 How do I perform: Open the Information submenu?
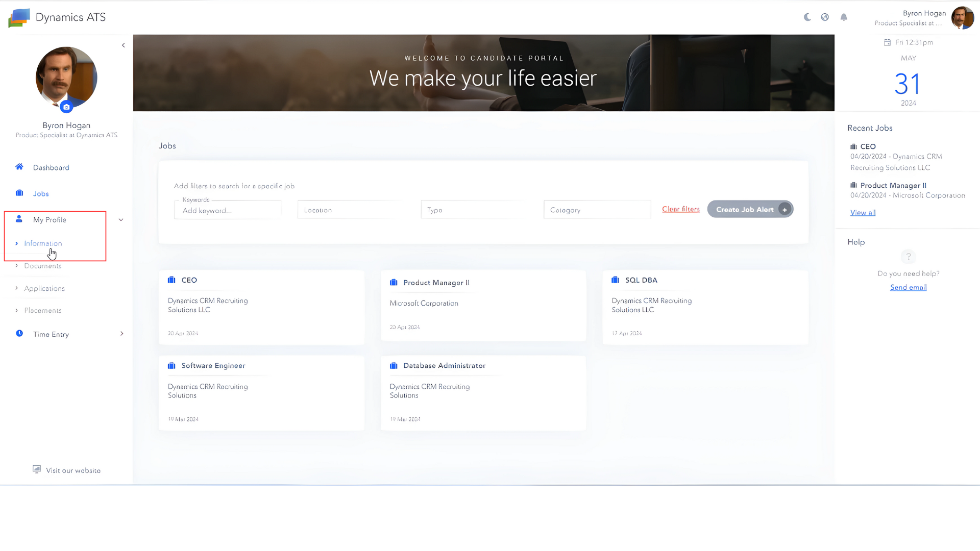(x=43, y=243)
